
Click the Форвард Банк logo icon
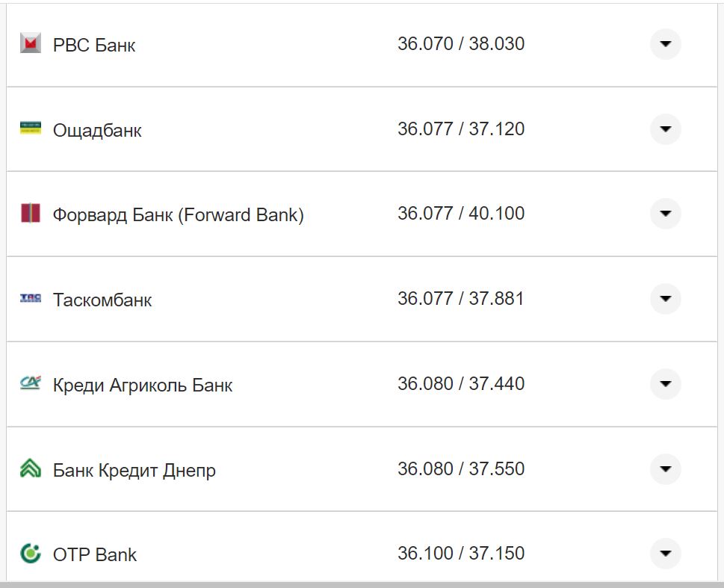[x=30, y=214]
